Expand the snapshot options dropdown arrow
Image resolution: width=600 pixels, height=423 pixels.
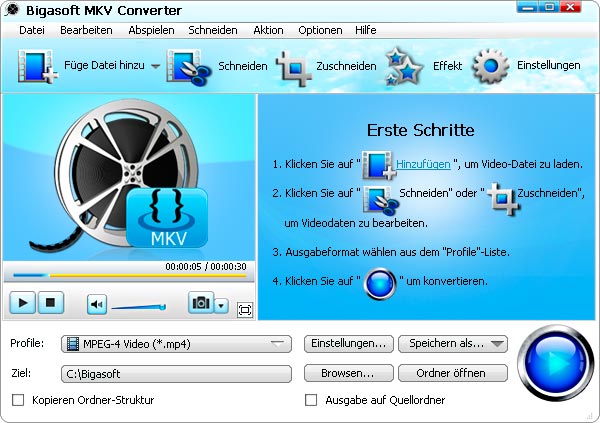pos(221,305)
